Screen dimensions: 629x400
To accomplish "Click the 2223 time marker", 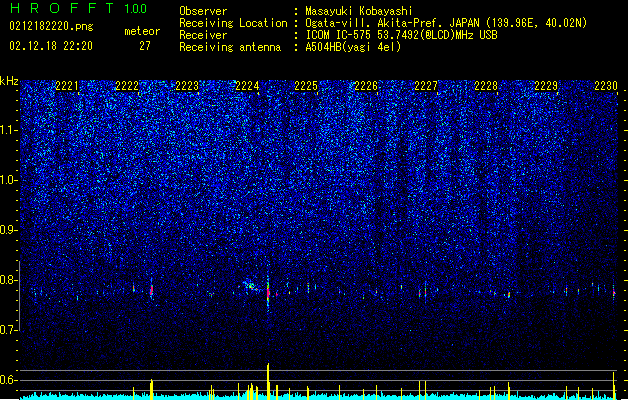I will [187, 86].
